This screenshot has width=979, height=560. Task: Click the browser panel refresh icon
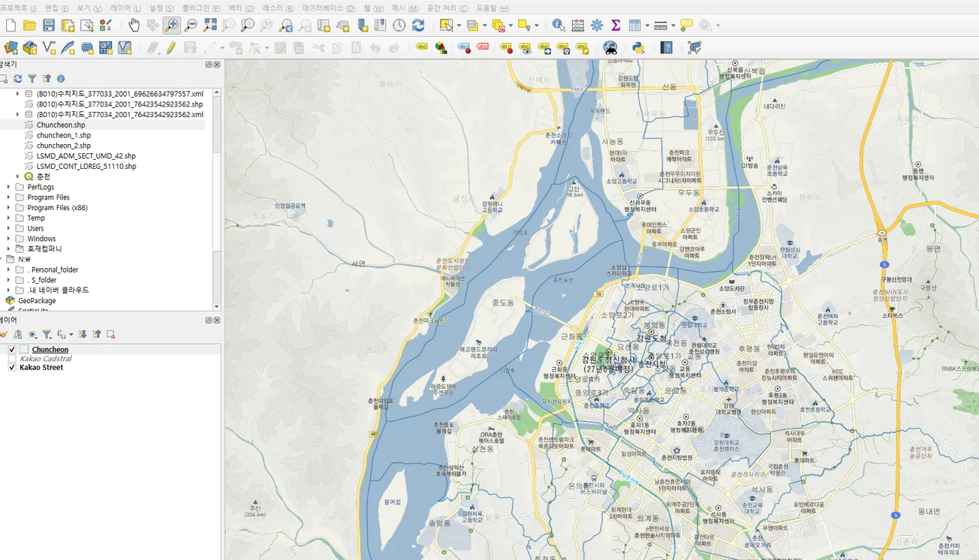pos(18,78)
